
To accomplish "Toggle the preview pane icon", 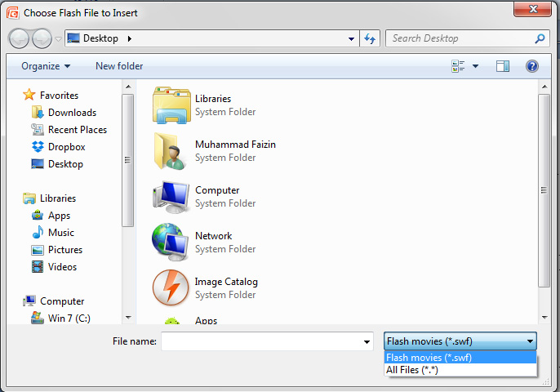I will point(503,66).
